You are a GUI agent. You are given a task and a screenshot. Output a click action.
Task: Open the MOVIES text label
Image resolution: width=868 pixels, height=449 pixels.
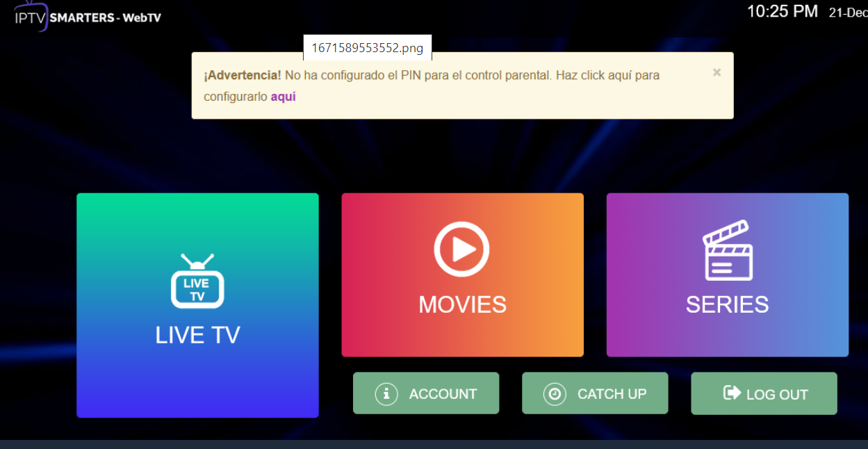coord(462,304)
